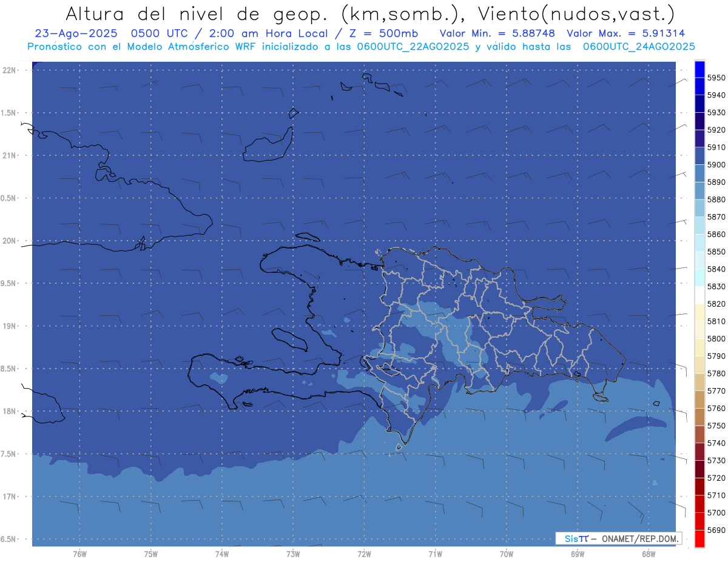This screenshot has height=562, width=728.
Task: Click the '5800' legend value
Action: (716, 339)
